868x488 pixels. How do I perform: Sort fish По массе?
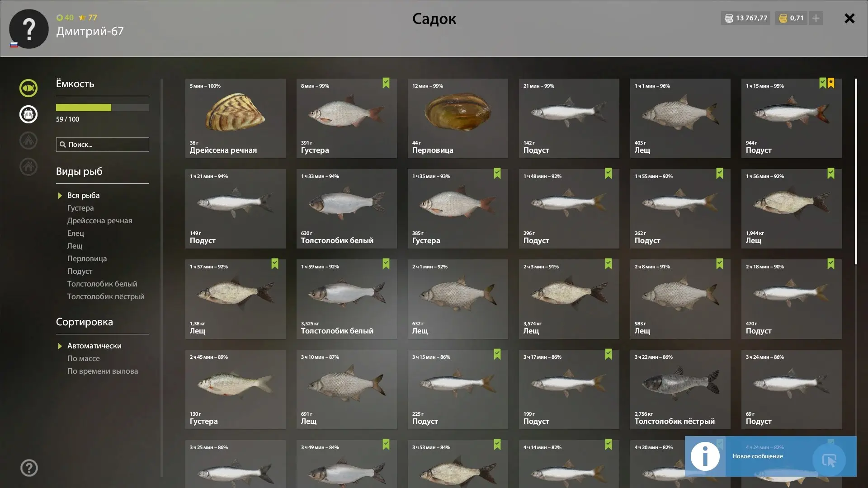pos(84,358)
